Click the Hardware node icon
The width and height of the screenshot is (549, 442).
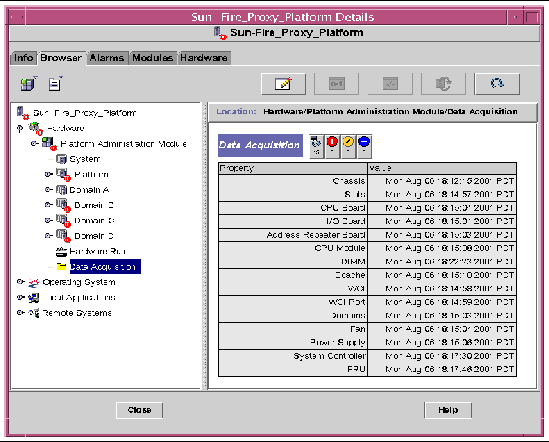click(35, 128)
